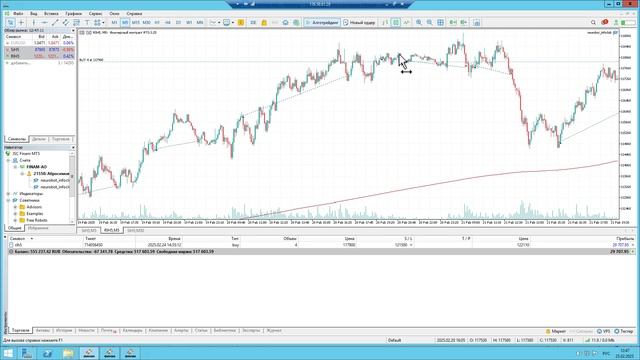Switch chart to H1 timeframe

[157, 22]
